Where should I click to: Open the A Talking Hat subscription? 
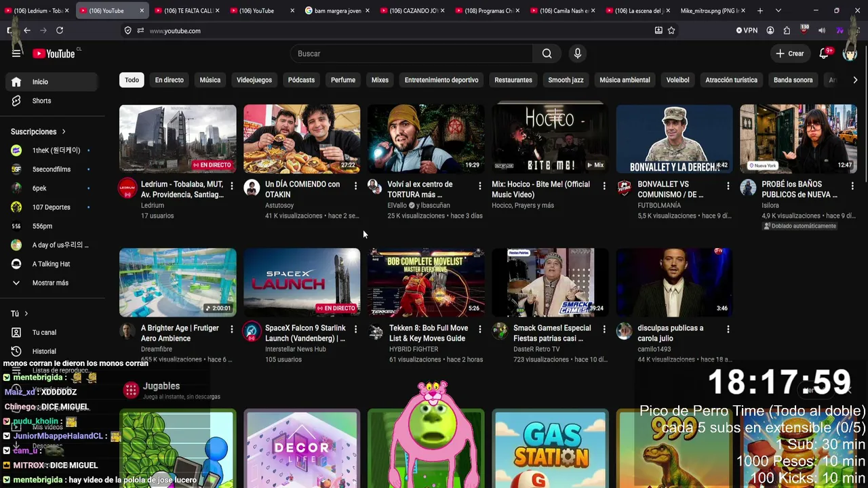point(52,264)
